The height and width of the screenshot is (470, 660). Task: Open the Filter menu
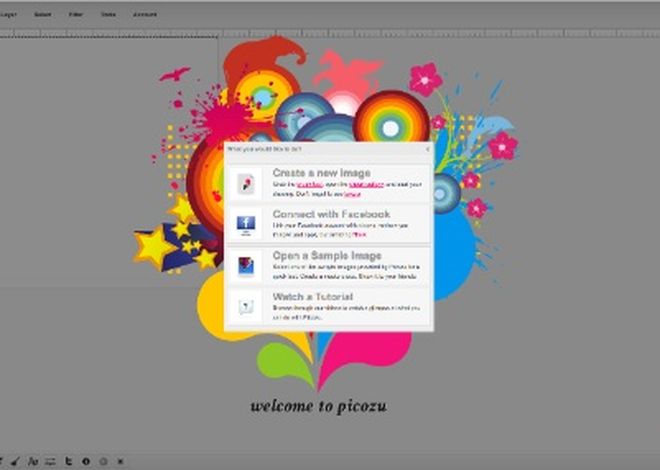76,14
